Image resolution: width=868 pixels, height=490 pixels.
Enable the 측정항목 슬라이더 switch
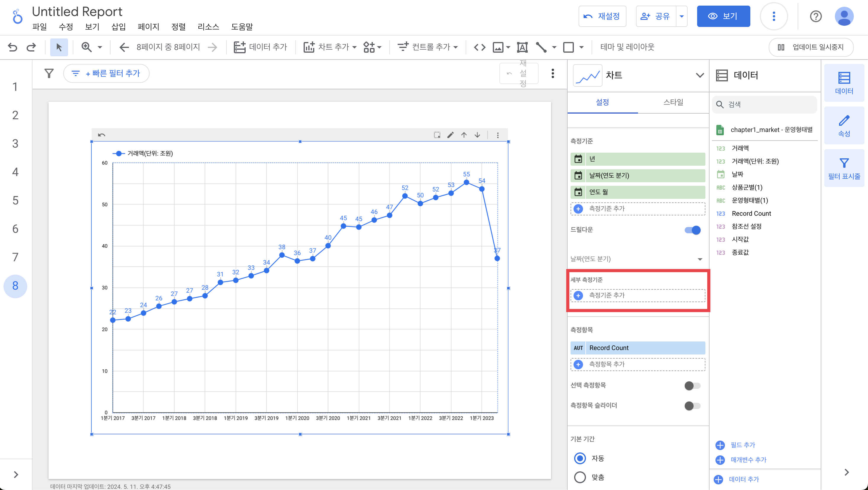click(692, 406)
